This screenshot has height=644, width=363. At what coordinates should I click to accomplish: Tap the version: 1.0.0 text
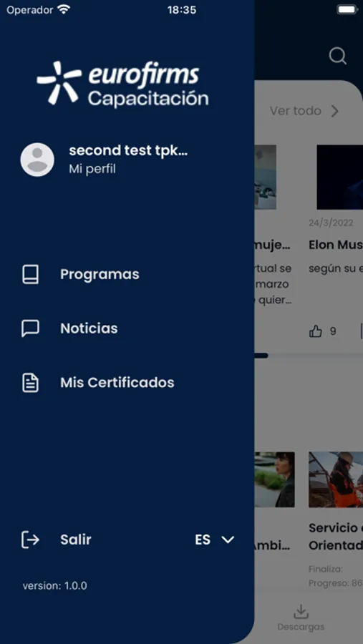click(x=54, y=585)
